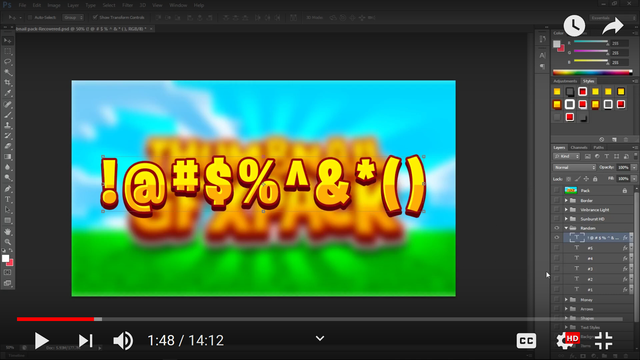The height and width of the screenshot is (360, 640).
Task: Expand the chevron below the progress bar
Action: [x=320, y=338]
